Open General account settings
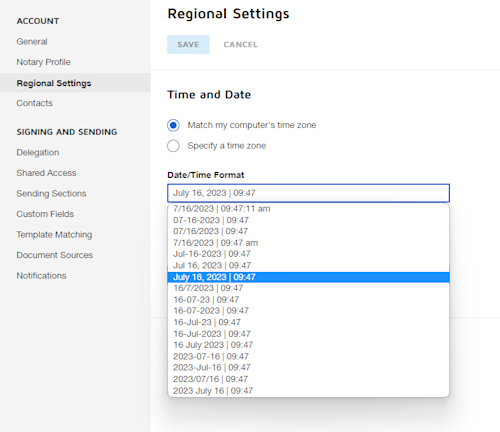500x432 pixels. tap(32, 42)
